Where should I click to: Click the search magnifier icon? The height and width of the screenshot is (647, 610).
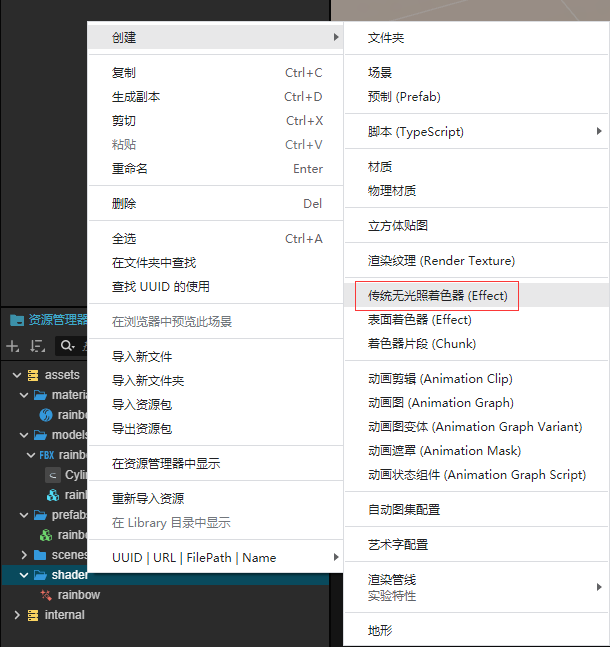click(66, 345)
